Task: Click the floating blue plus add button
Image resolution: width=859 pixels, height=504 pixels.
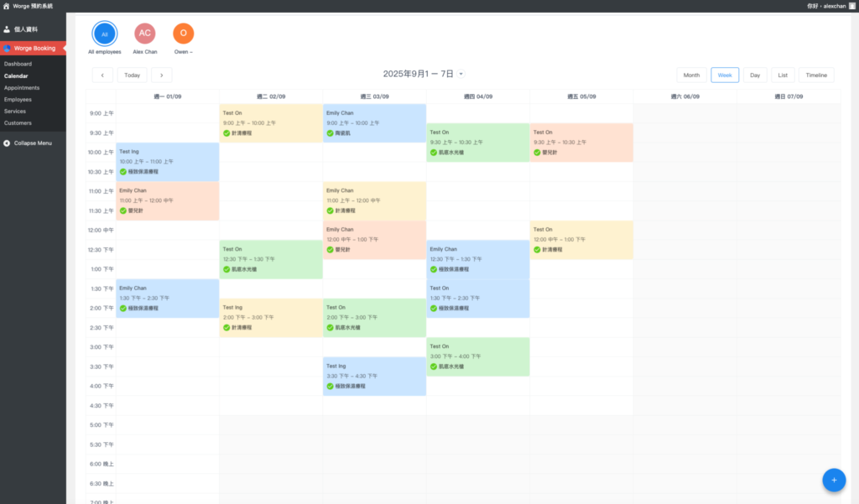Action: click(834, 480)
